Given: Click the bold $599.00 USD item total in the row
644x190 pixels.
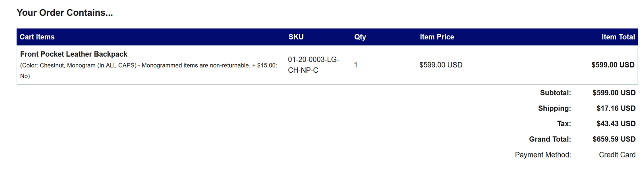Looking at the screenshot, I should pos(613,65).
